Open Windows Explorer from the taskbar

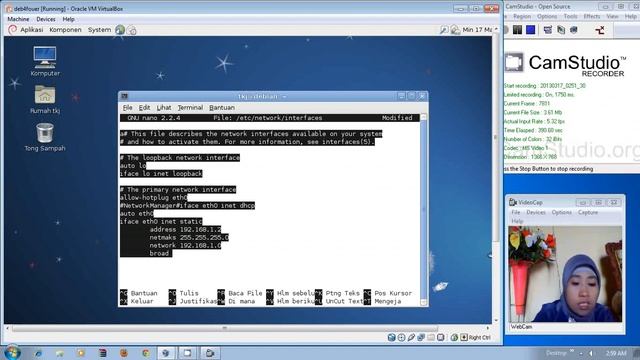60,353
